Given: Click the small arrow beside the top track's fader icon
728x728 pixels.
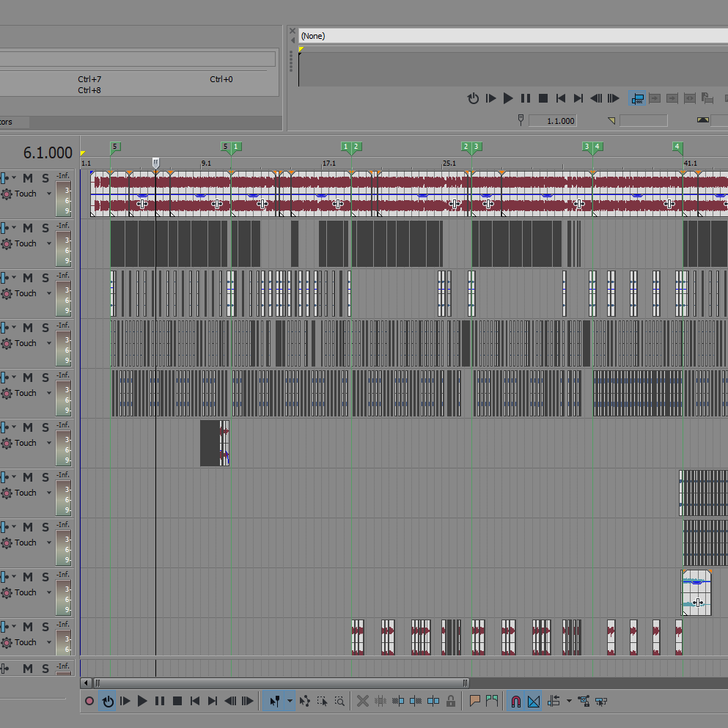Looking at the screenshot, I should pos(14,178).
